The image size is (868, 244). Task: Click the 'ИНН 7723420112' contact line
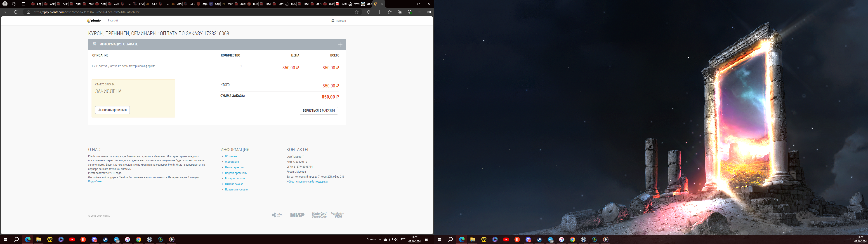tap(297, 162)
